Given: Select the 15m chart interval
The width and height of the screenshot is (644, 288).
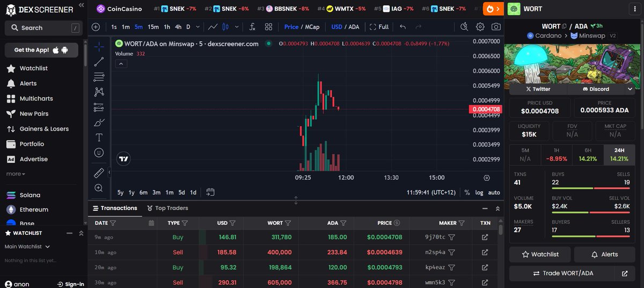Looking at the screenshot, I should [153, 27].
